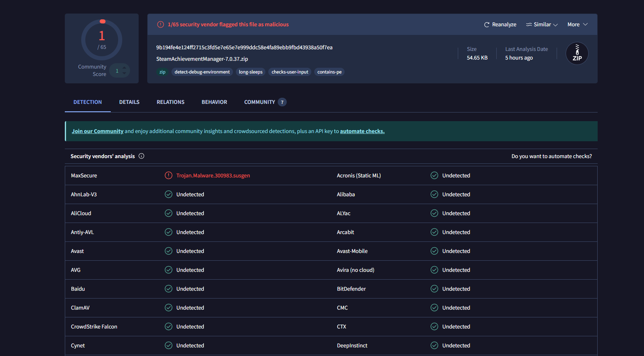The image size is (644, 356).
Task: Click the ZIP file type icon
Action: (x=577, y=53)
